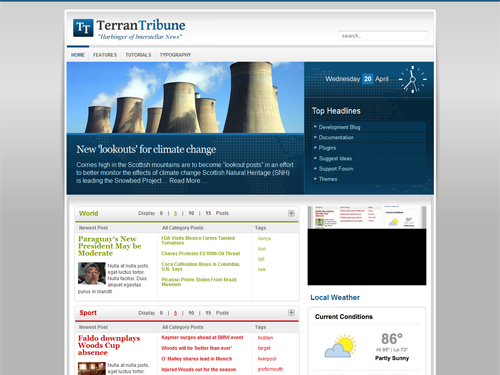Set World display to 15 posts
The width and height of the screenshot is (500, 375).
[208, 213]
